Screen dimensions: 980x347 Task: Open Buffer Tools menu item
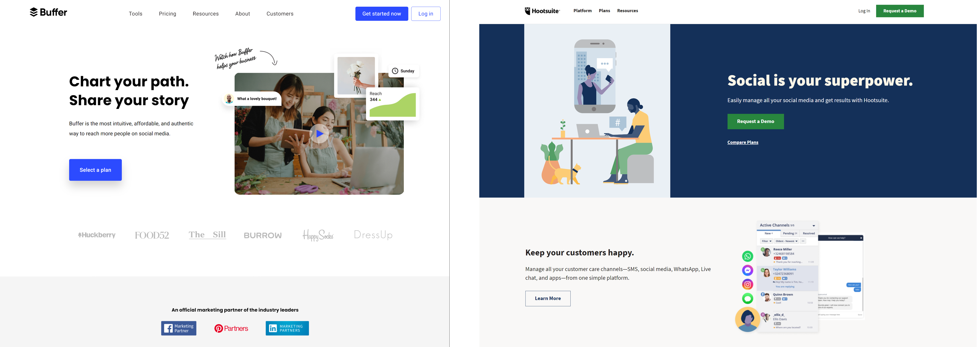click(x=136, y=13)
